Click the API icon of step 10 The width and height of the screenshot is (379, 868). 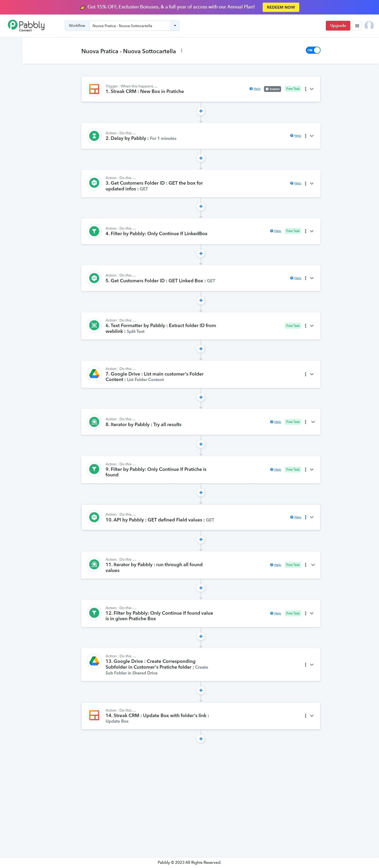point(94,517)
